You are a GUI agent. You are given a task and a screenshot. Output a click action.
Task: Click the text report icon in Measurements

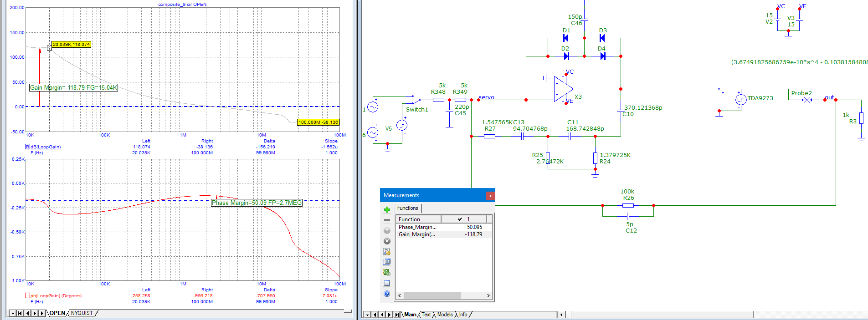387,283
